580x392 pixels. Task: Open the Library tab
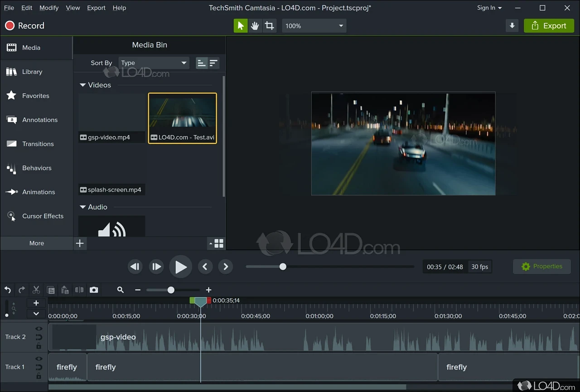click(x=36, y=72)
